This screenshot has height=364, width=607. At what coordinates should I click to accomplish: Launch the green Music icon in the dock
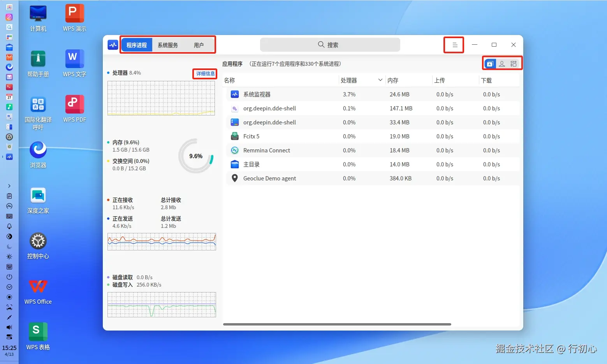point(9,107)
